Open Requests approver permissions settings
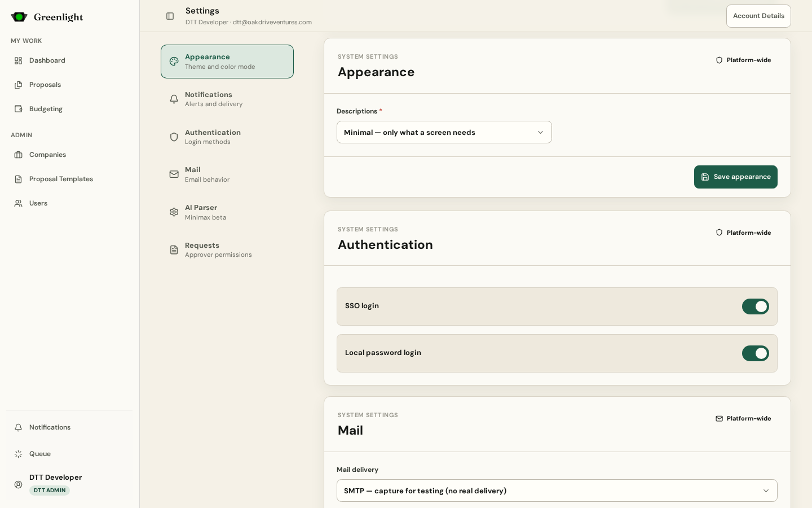 point(227,250)
